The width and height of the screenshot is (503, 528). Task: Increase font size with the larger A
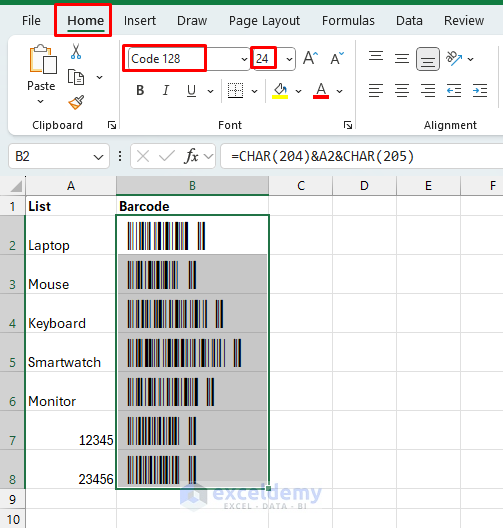(310, 58)
